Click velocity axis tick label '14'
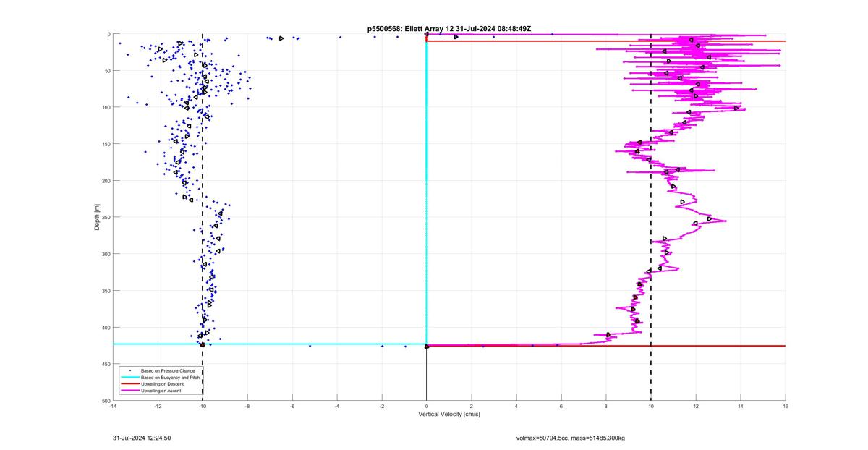This screenshot has height=450, width=868. click(x=741, y=407)
